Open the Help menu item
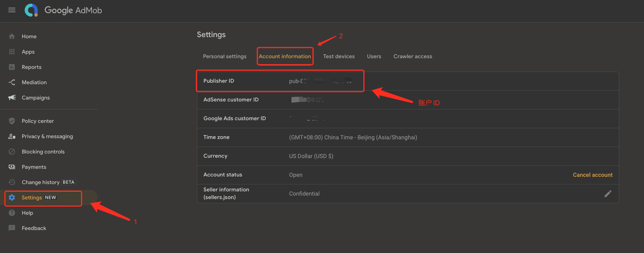Screen dimensions: 644x253 [27, 213]
